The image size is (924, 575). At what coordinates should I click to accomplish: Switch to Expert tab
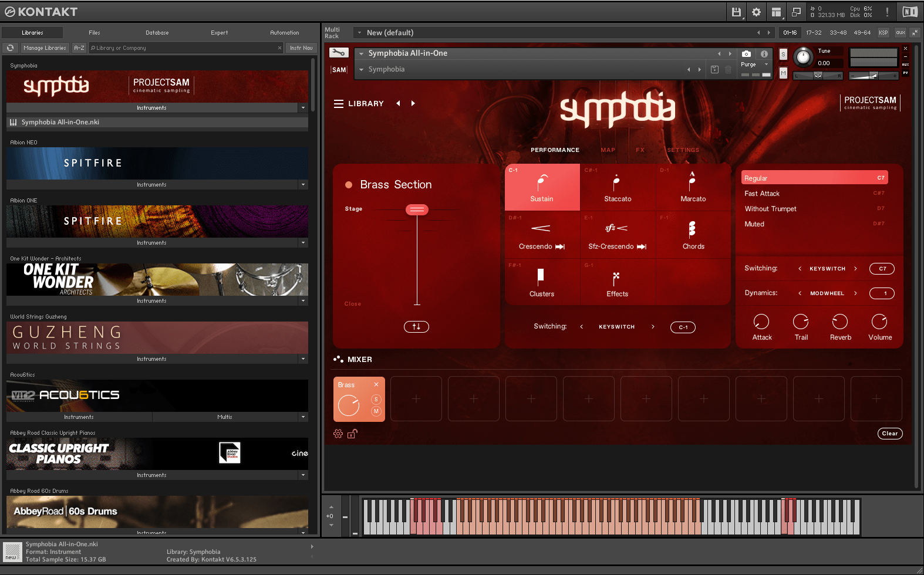coord(220,33)
